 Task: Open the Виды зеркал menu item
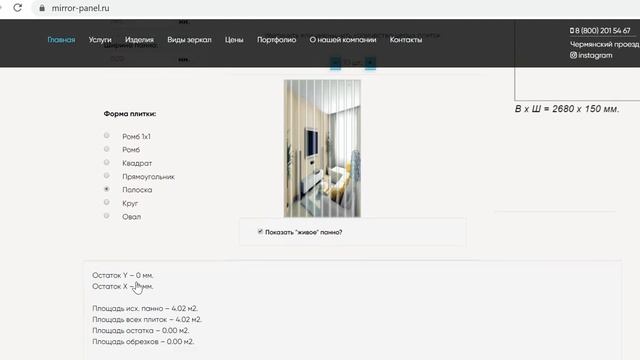pos(189,40)
